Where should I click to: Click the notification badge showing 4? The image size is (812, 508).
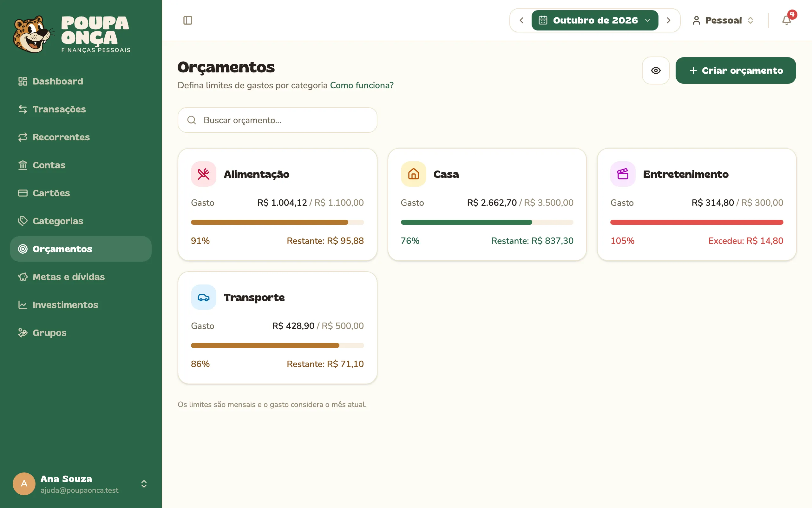click(792, 15)
